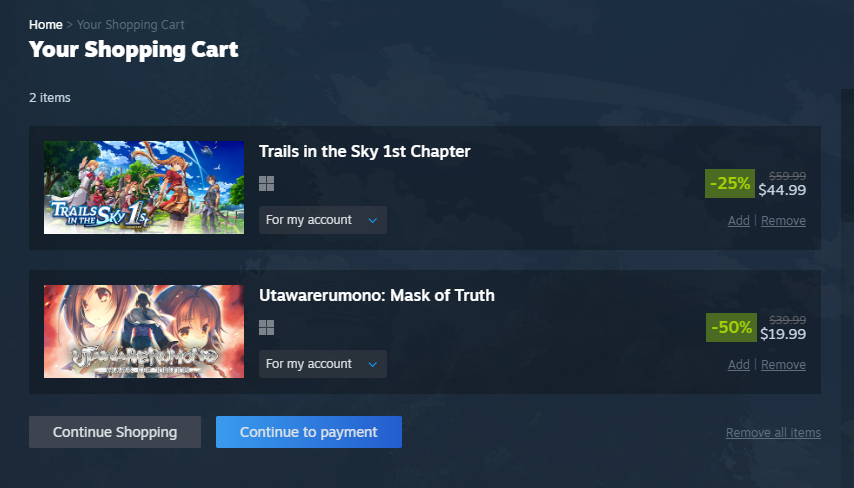The width and height of the screenshot is (854, 488).
Task: Click the Windows icon under Utawarerumono
Action: (266, 327)
